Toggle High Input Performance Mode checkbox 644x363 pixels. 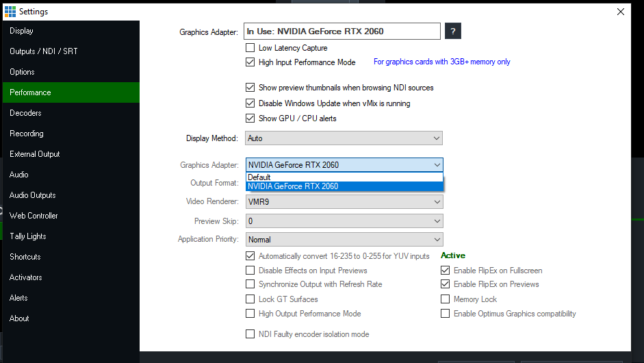pos(250,62)
